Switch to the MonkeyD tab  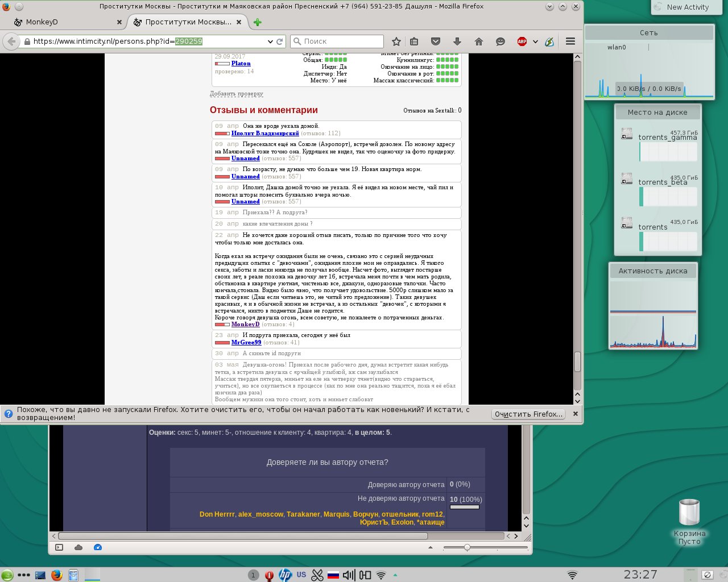tap(63, 22)
